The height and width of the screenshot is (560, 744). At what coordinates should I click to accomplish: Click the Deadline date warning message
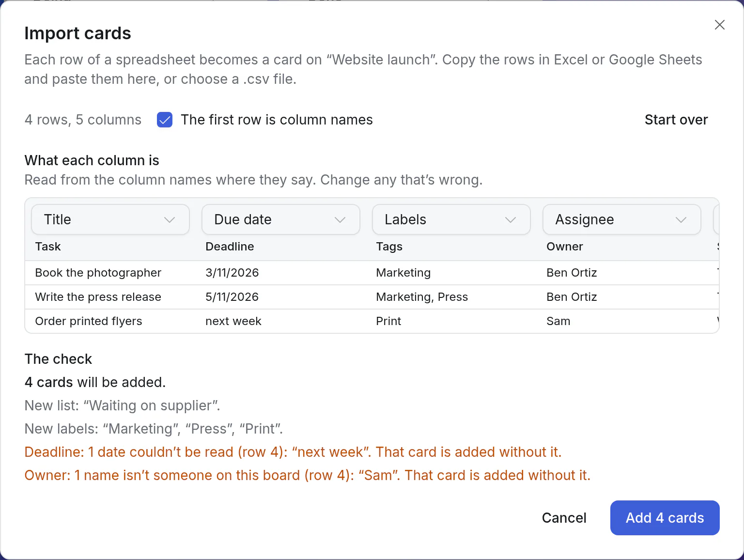[293, 452]
